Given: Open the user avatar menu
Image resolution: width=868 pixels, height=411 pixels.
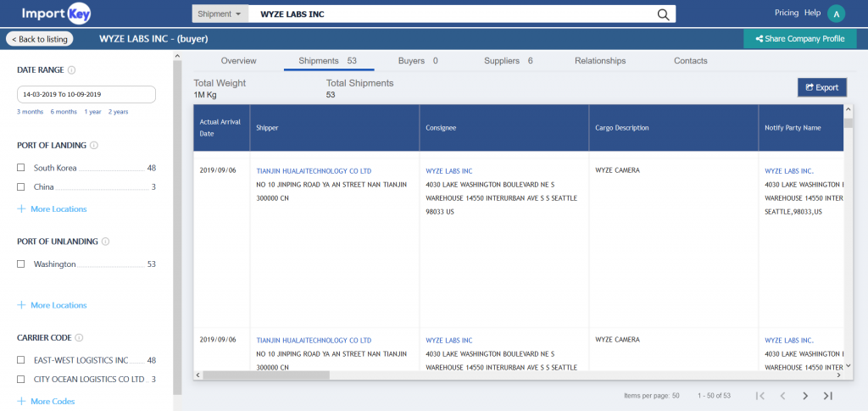Looking at the screenshot, I should tap(836, 14).
